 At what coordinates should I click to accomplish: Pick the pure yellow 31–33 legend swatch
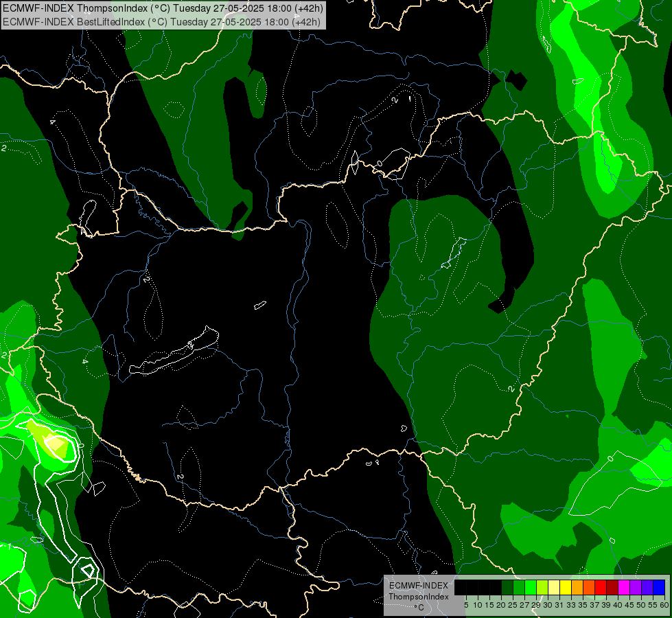click(566, 588)
